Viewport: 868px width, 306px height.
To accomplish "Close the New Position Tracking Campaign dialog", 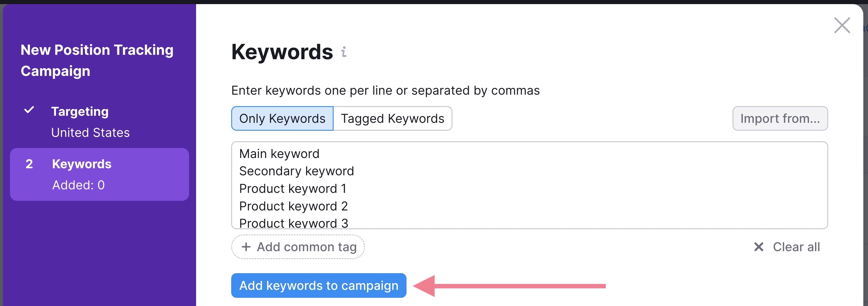I will tap(842, 25).
